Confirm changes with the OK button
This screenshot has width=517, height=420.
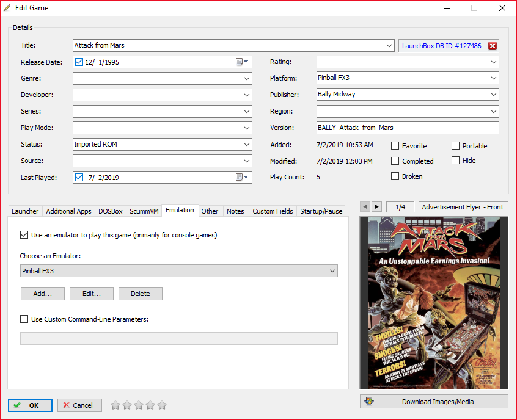tap(30, 405)
